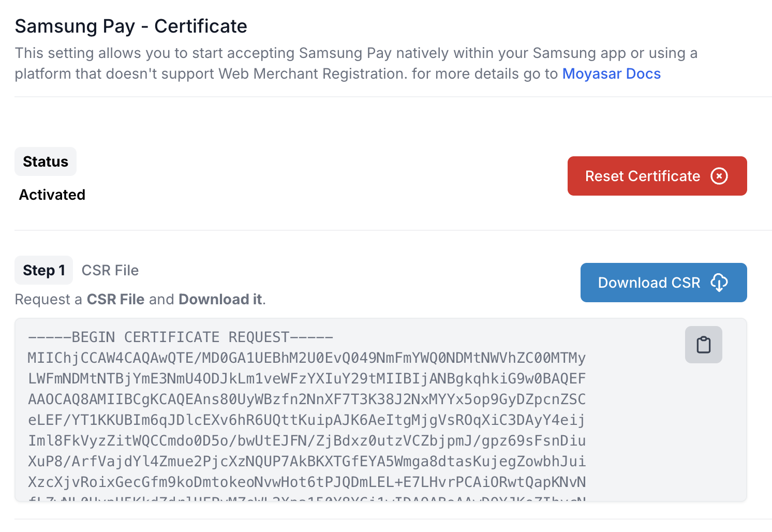Select the copy-to-clipboard icon beside the certificate text
The image size is (772, 532).
(704, 344)
